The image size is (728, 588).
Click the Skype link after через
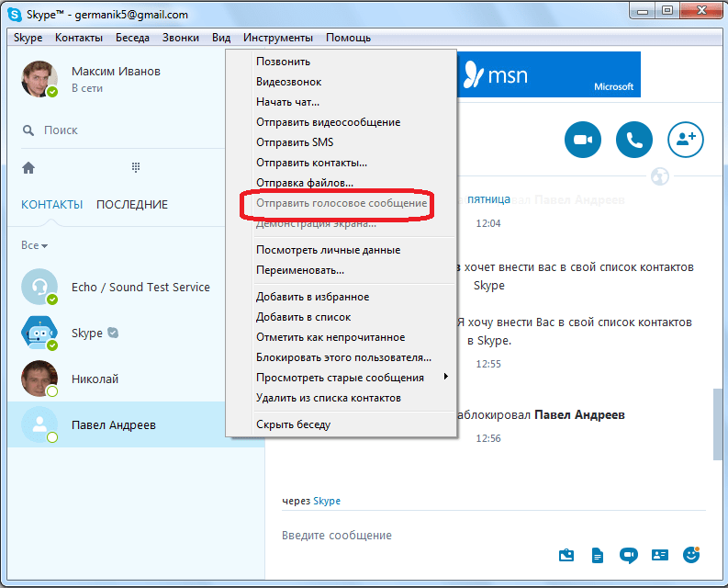pos(327,501)
